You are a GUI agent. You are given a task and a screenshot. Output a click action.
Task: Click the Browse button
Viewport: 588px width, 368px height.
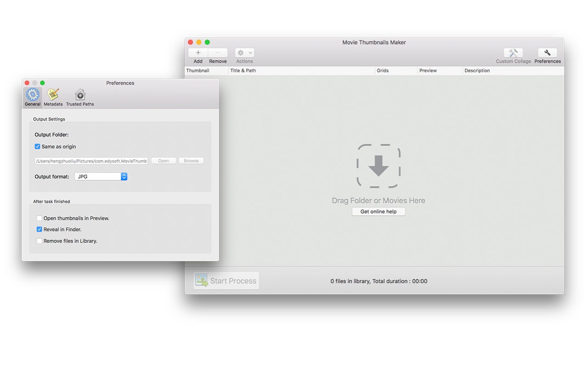coord(191,161)
